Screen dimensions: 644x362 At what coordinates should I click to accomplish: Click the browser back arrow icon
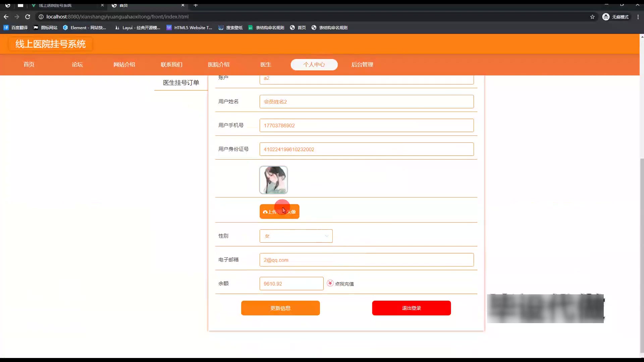tap(6, 17)
